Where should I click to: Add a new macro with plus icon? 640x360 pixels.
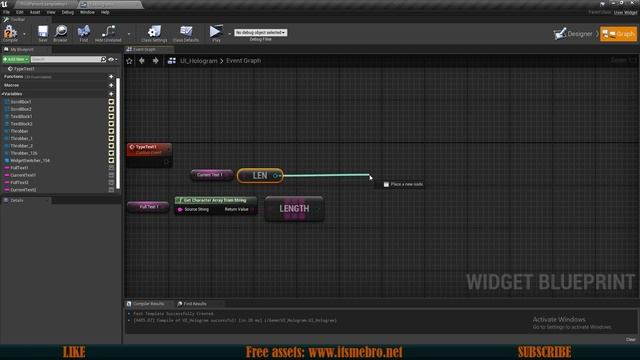click(x=111, y=85)
